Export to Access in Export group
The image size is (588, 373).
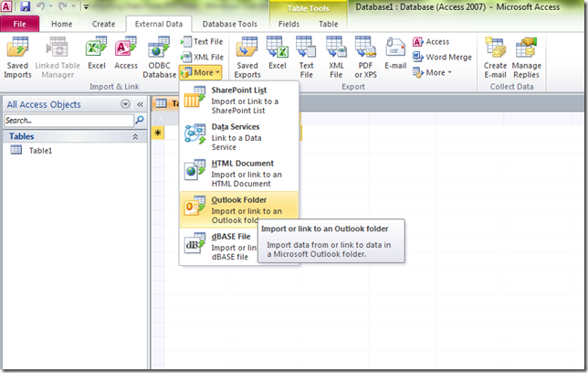click(x=431, y=42)
